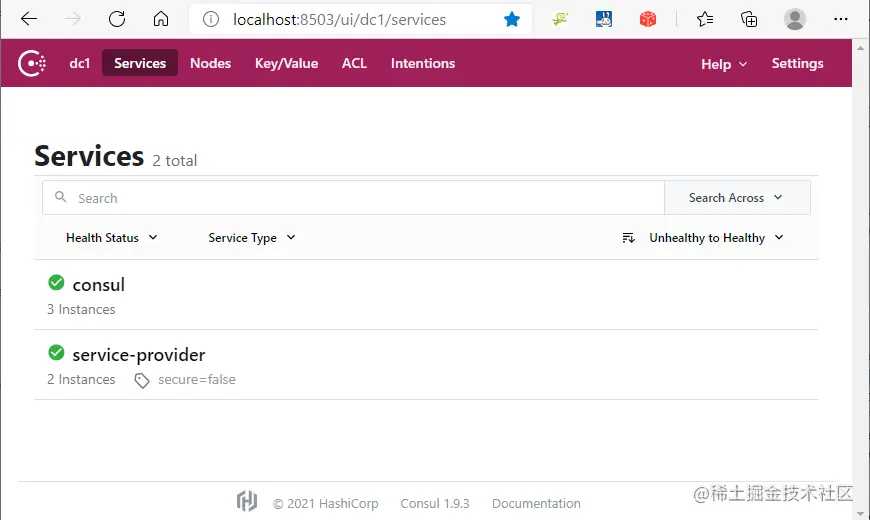
Task: Select the dc1 datacenter
Action: coord(79,63)
